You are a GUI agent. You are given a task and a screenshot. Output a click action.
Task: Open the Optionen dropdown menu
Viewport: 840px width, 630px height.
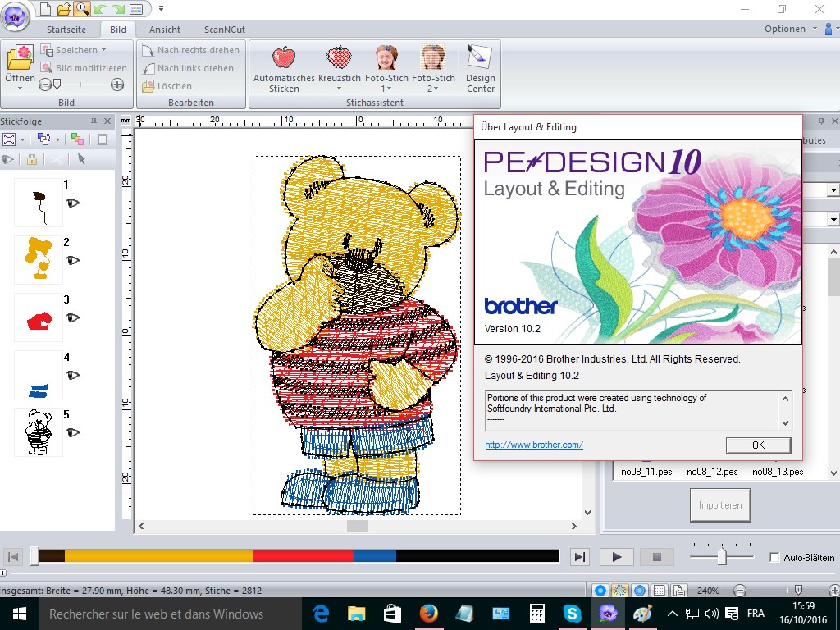[x=791, y=29]
